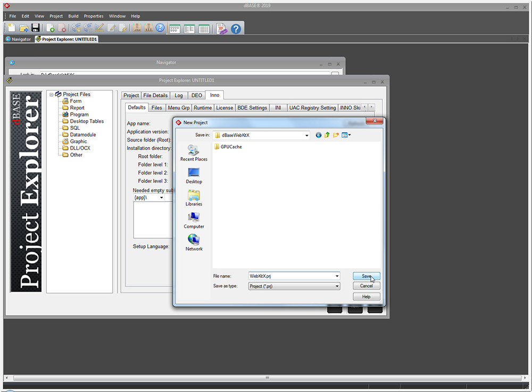Select Libraries in the dialog sidebar
The width and height of the screenshot is (532, 392).
coord(194,198)
